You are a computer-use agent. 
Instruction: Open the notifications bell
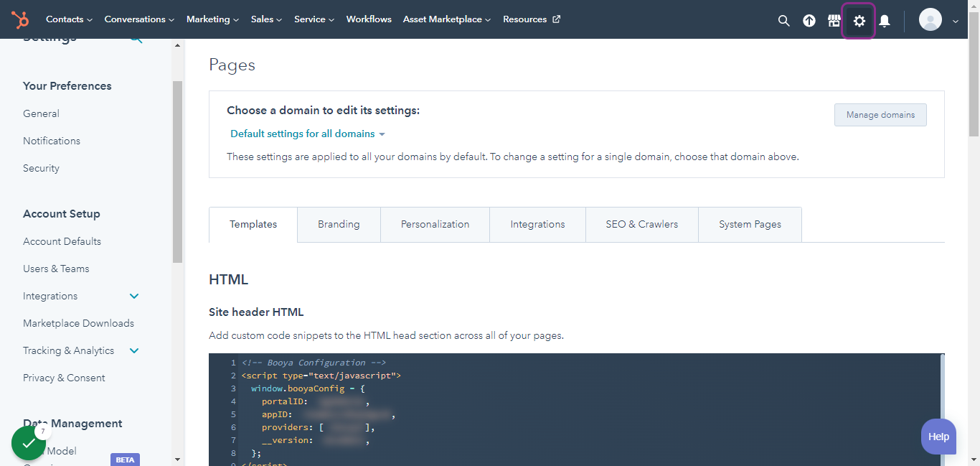pos(885,21)
